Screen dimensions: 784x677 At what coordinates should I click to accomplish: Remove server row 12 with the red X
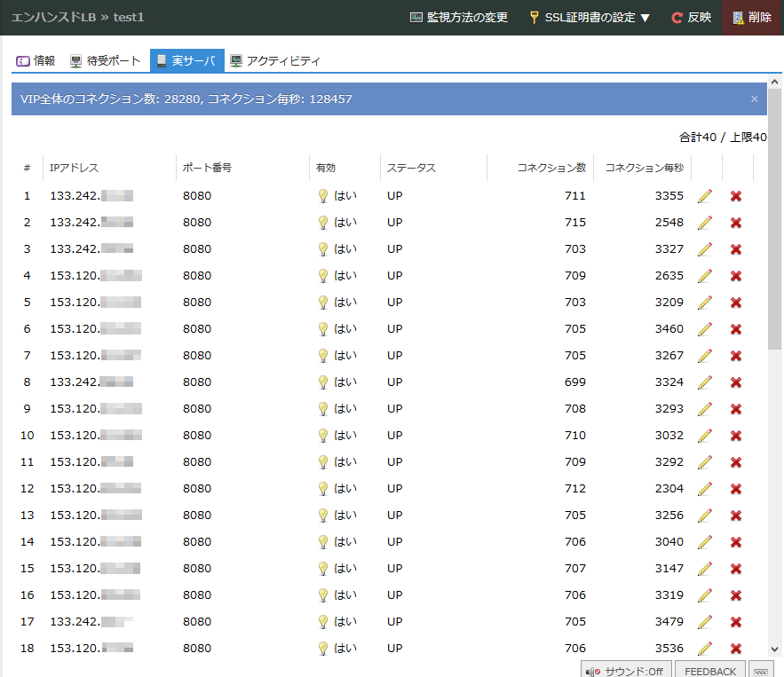pos(736,489)
